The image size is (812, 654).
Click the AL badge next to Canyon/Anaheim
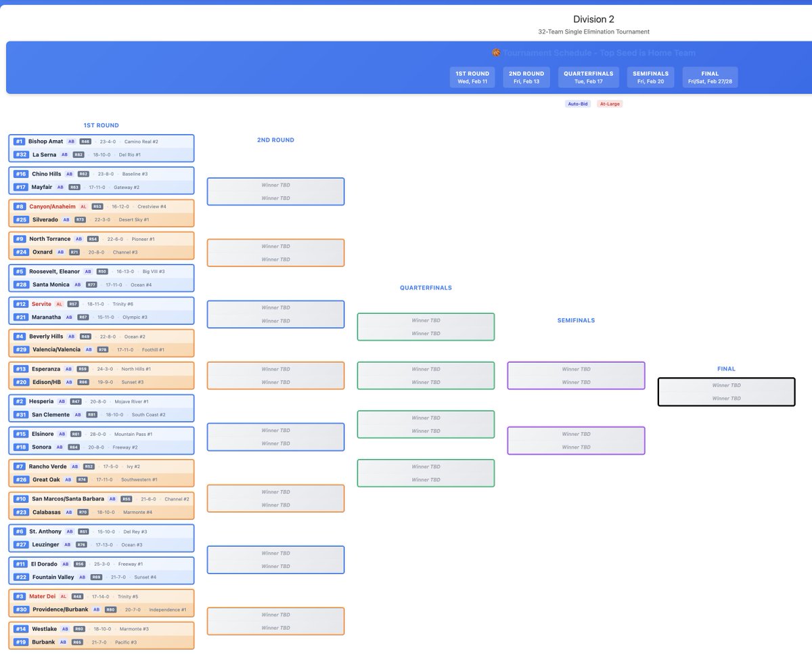click(x=84, y=206)
